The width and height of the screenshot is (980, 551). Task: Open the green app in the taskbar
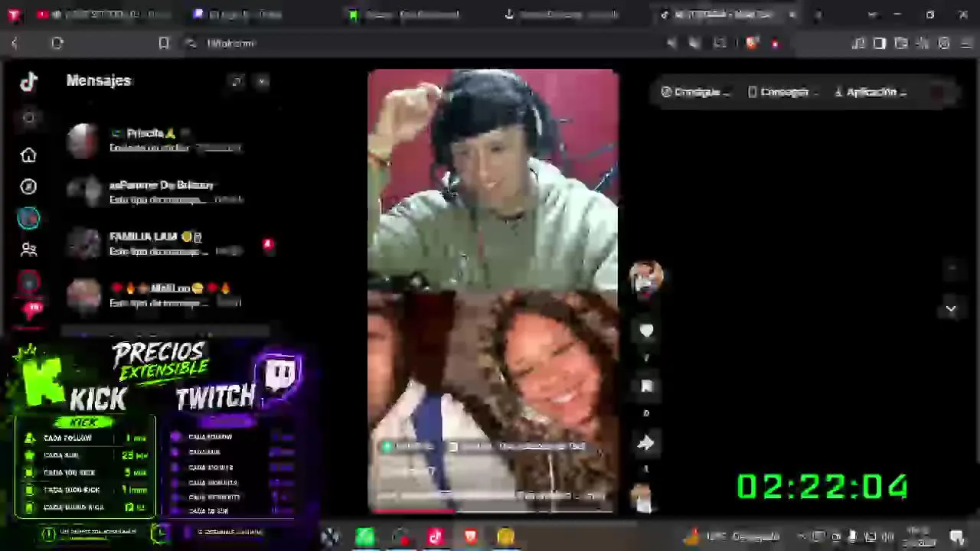tap(365, 537)
